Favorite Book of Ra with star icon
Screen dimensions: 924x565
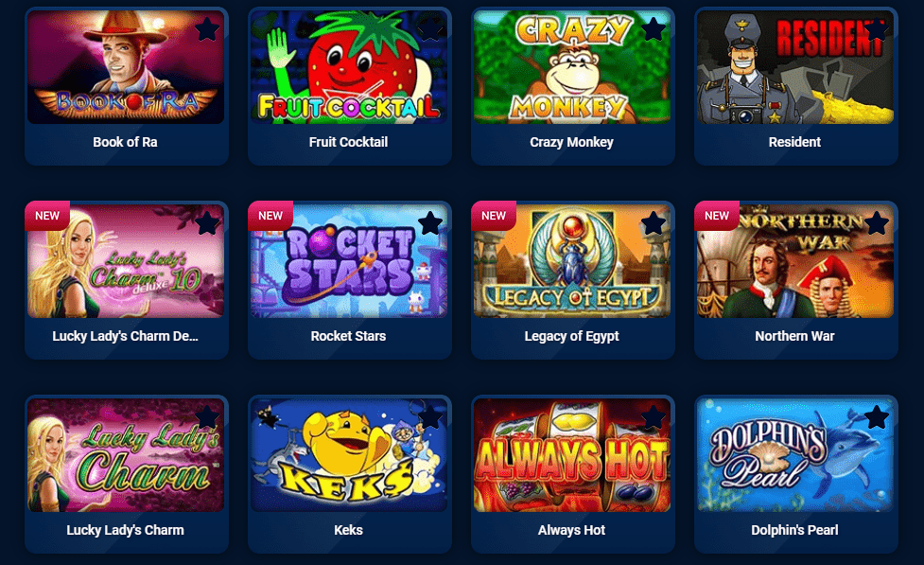(x=207, y=29)
